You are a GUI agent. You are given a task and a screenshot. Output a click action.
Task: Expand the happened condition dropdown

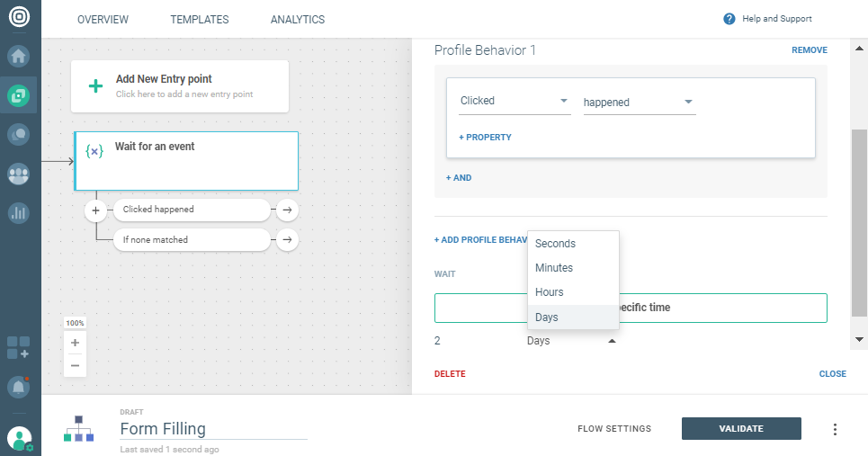(x=688, y=102)
